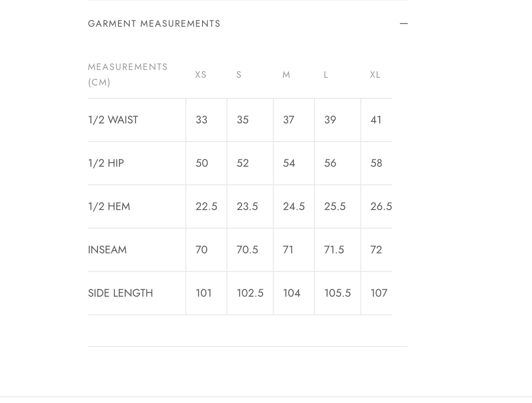532x403 pixels.
Task: Select the XL side length value 107
Action: point(379,293)
